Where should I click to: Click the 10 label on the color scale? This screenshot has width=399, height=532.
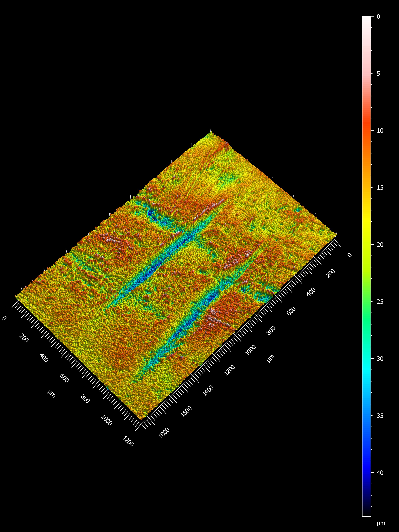point(380,131)
